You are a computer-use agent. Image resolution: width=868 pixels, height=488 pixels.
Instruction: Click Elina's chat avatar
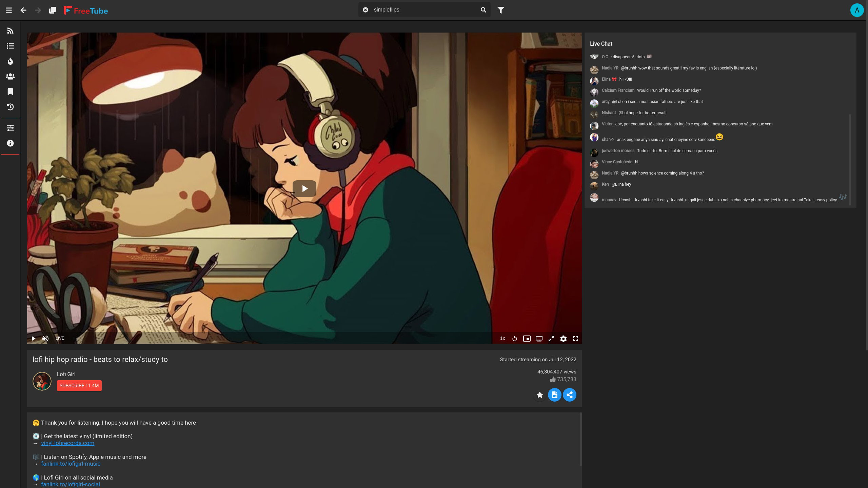pyautogui.click(x=594, y=81)
